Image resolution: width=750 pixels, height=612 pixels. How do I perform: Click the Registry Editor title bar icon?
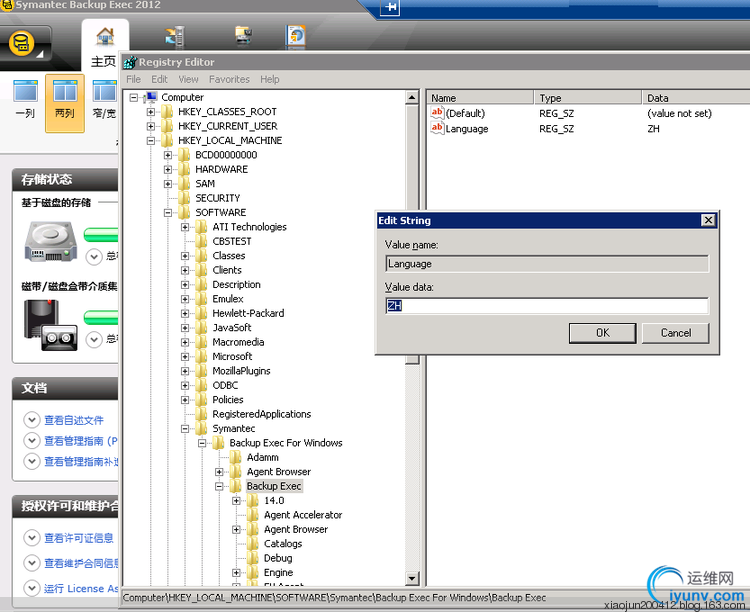(130, 62)
